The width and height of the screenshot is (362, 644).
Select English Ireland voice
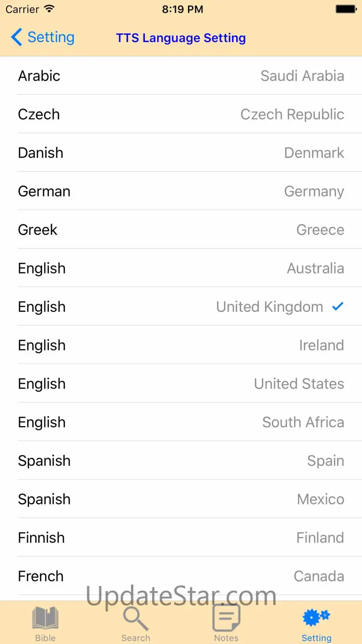pos(181,345)
